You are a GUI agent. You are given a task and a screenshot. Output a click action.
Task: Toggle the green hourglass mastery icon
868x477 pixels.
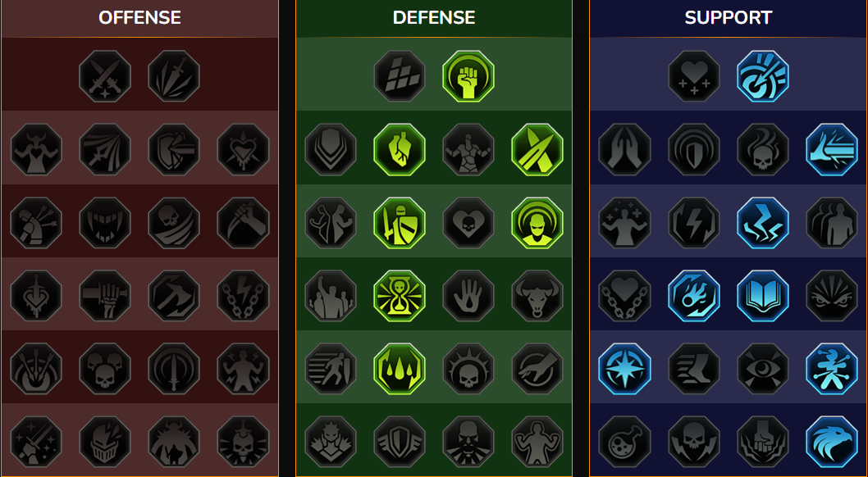tap(400, 296)
